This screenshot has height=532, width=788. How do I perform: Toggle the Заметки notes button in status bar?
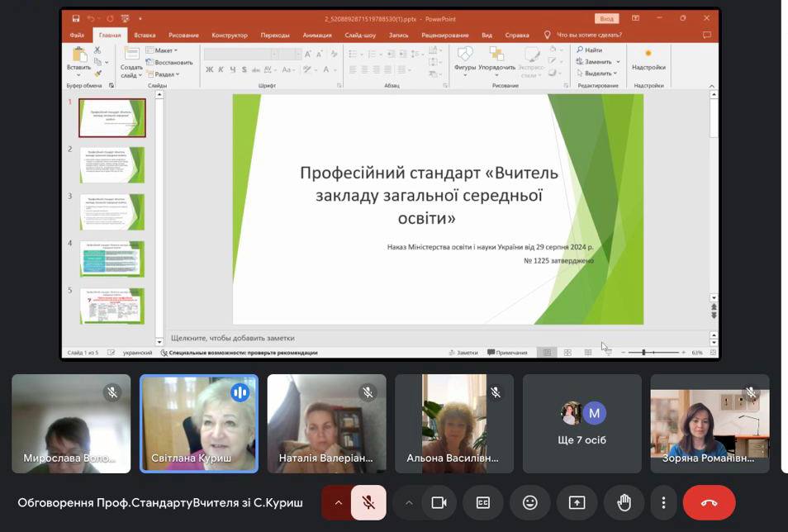tap(463, 353)
